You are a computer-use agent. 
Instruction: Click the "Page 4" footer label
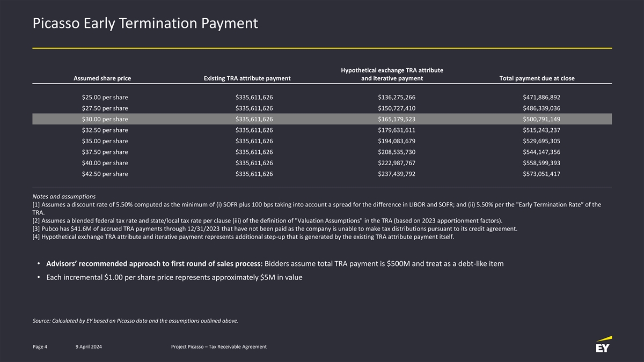click(40, 347)
